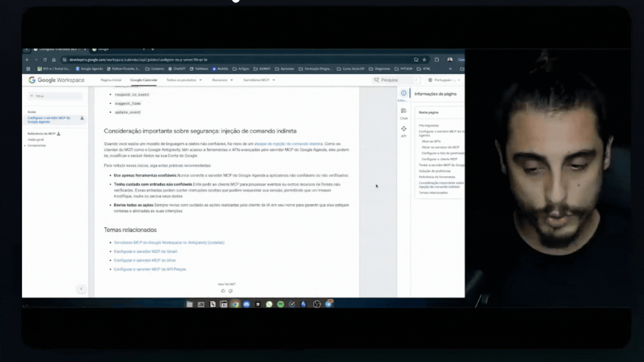644x362 pixels.
Task: View site information icon in address bar
Action: [64, 60]
